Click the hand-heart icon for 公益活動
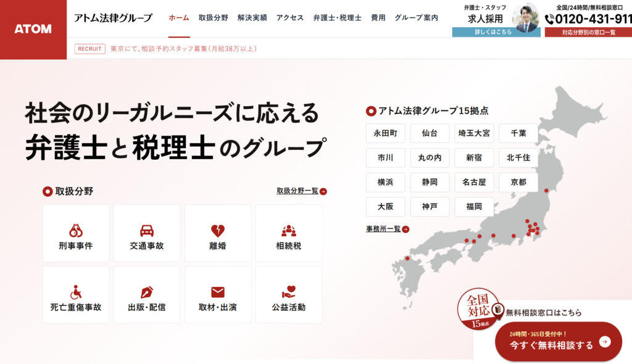Image resolution: width=632 pixels, height=364 pixels. (x=289, y=292)
